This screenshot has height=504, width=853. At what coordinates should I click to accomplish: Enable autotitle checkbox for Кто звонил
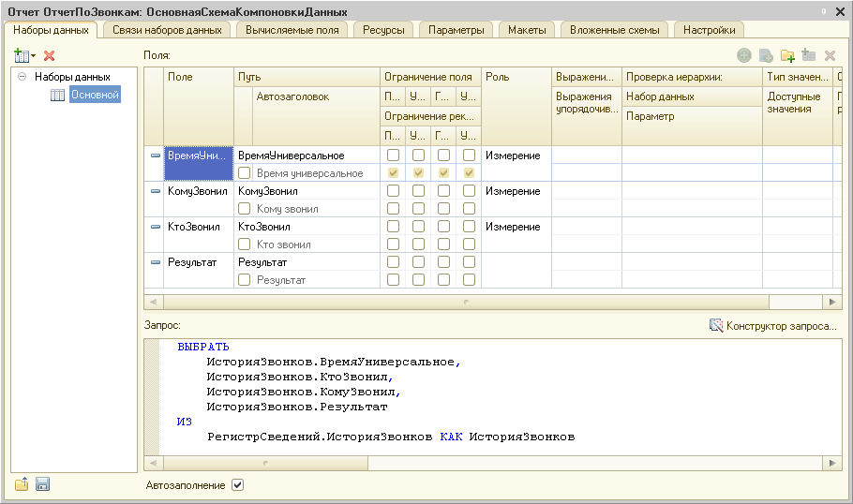pyautogui.click(x=245, y=245)
